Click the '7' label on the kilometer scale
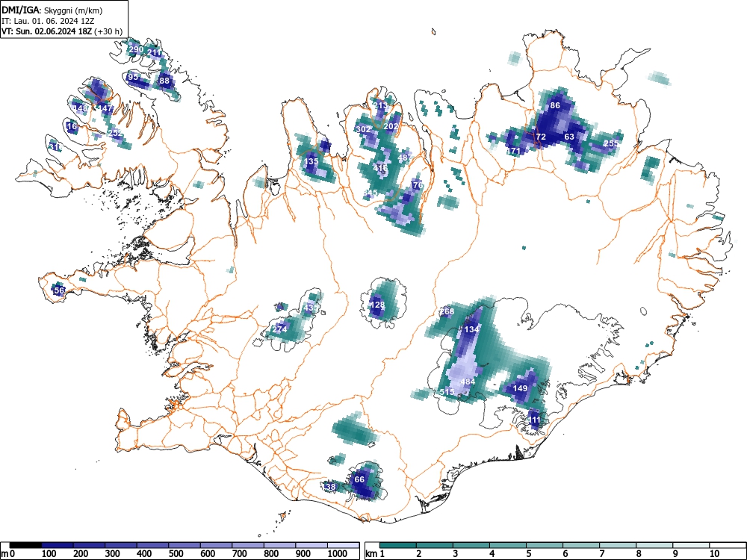Image resolution: width=747 pixels, height=560 pixels. pos(601,554)
